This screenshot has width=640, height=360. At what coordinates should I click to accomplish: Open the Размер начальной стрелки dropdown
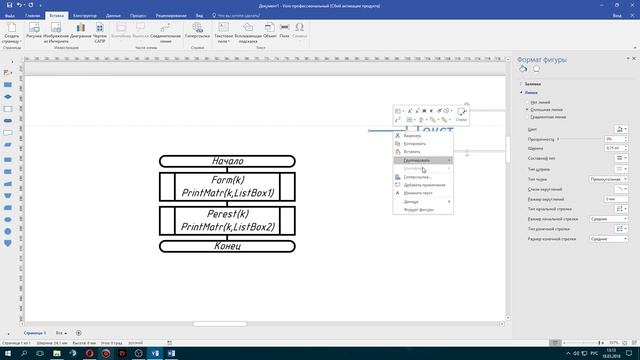(609, 219)
